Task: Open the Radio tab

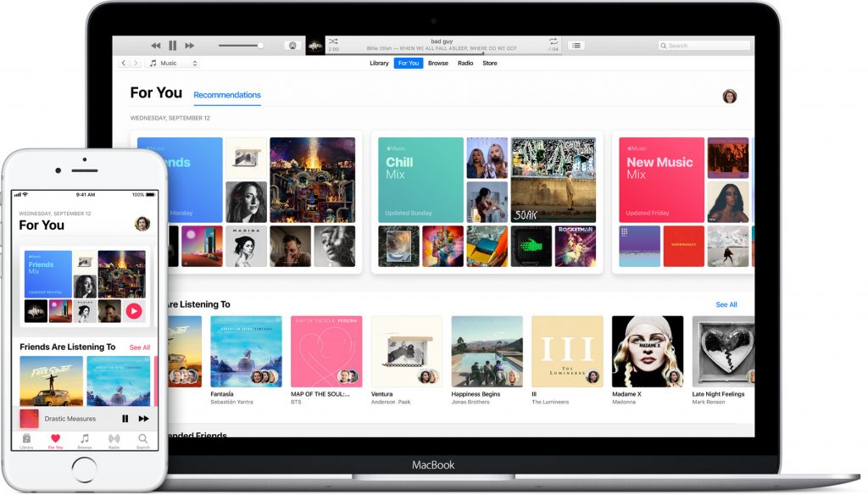Action: [x=465, y=63]
